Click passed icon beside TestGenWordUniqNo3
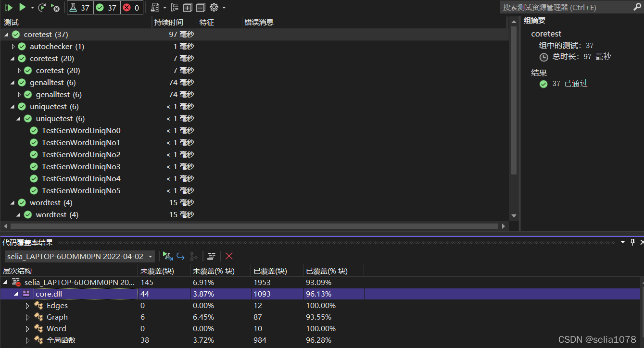Image resolution: width=644 pixels, height=348 pixels. [34, 167]
